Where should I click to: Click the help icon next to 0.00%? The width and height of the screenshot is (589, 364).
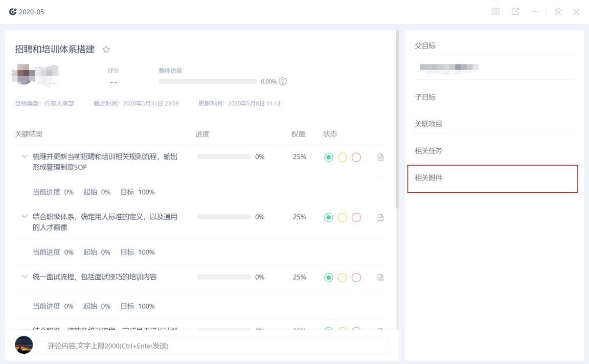point(282,81)
